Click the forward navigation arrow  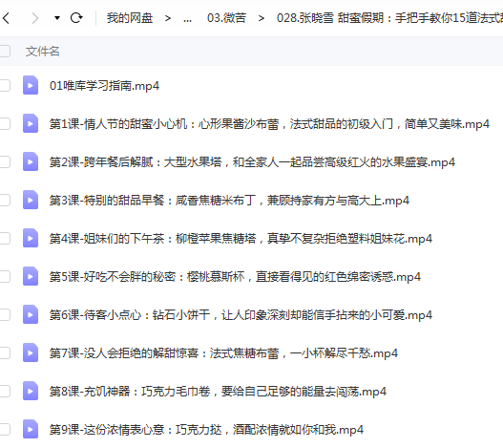35,18
